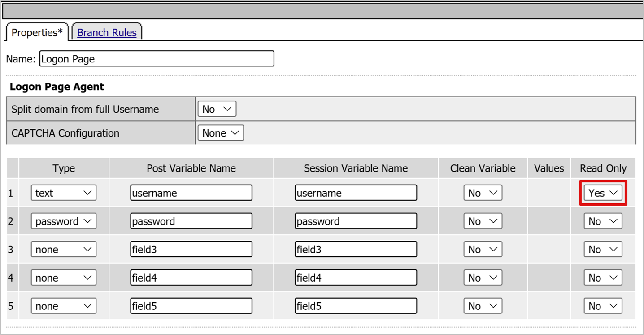Expand Type dropdown for row 1 text
This screenshot has height=335, width=644.
tap(64, 193)
